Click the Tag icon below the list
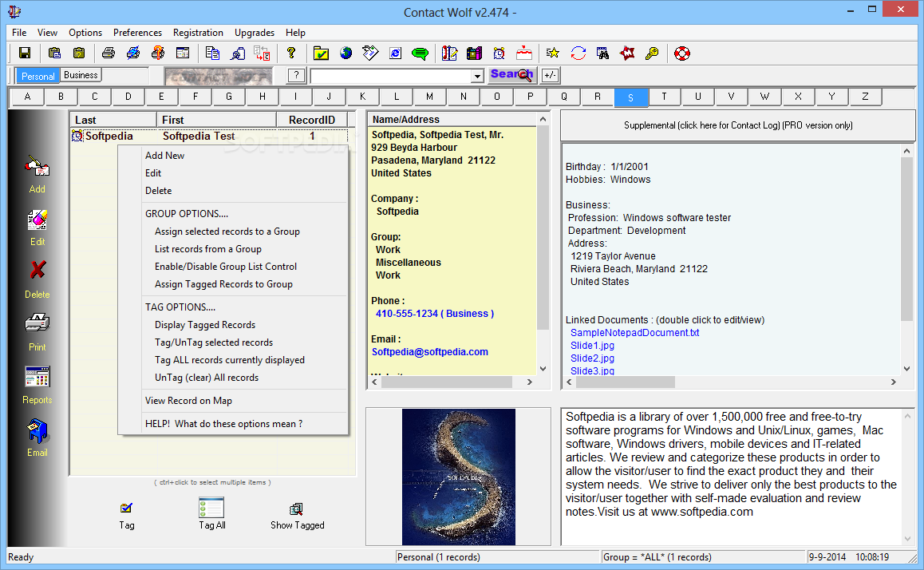Image resolution: width=924 pixels, height=570 pixels. (126, 508)
